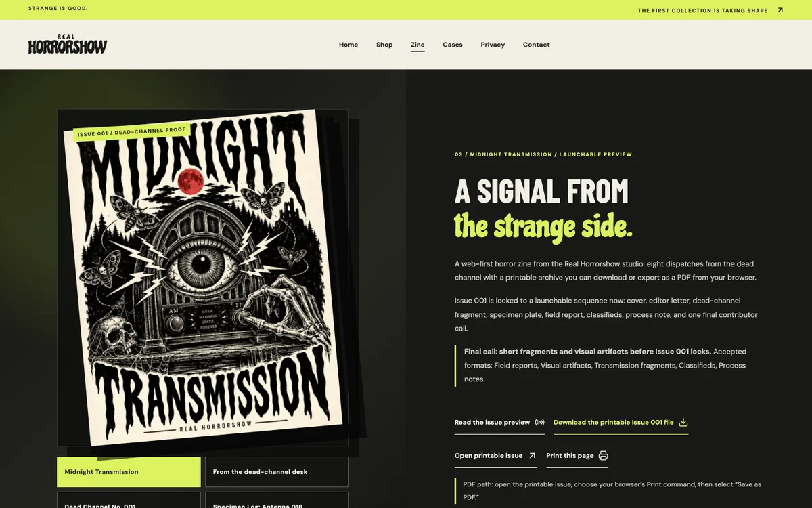This screenshot has height=508, width=812.
Task: Click the Real Horrorshow logo
Action: (68, 45)
